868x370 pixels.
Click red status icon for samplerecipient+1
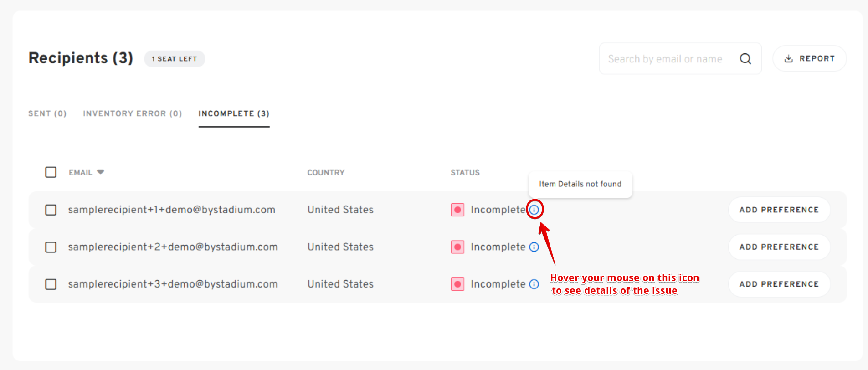[x=457, y=210]
